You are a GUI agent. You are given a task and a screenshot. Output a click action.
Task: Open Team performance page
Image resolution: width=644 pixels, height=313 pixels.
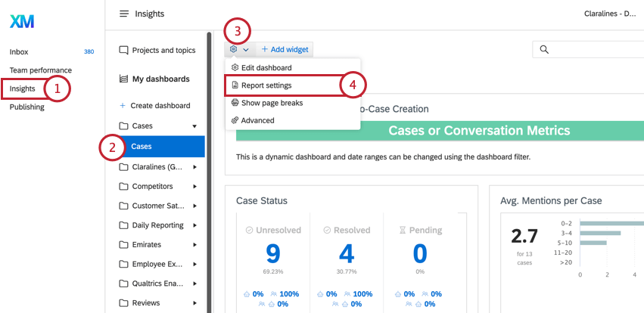(41, 70)
